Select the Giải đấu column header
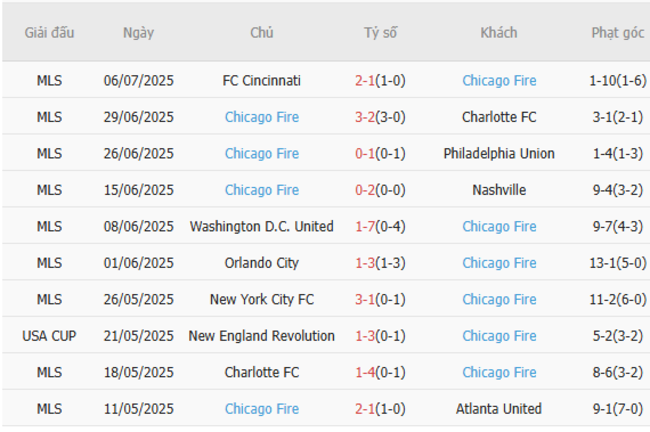 click(x=49, y=33)
